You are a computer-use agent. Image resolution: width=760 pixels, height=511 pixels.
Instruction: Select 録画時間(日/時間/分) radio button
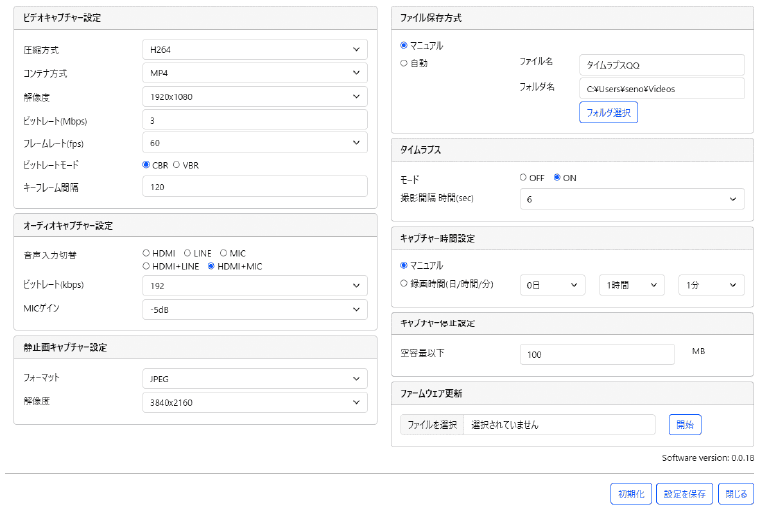[404, 283]
